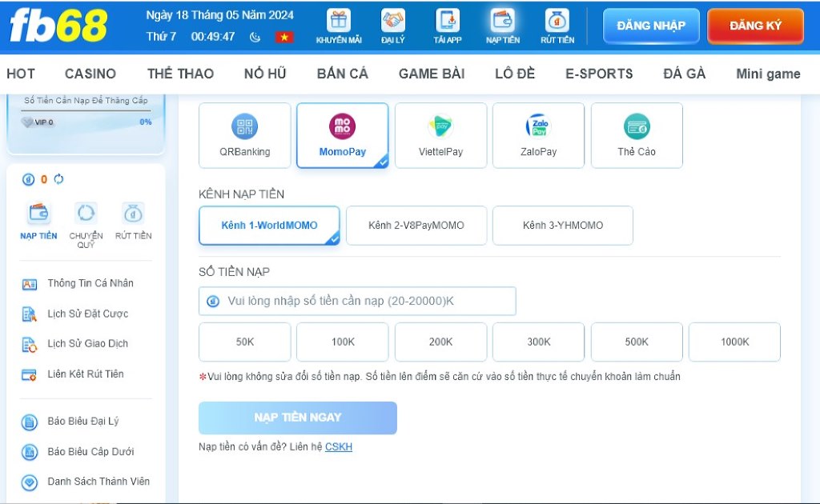Click the ĐĂNG KÝ register button
This screenshot has width=820, height=504.
point(754,25)
